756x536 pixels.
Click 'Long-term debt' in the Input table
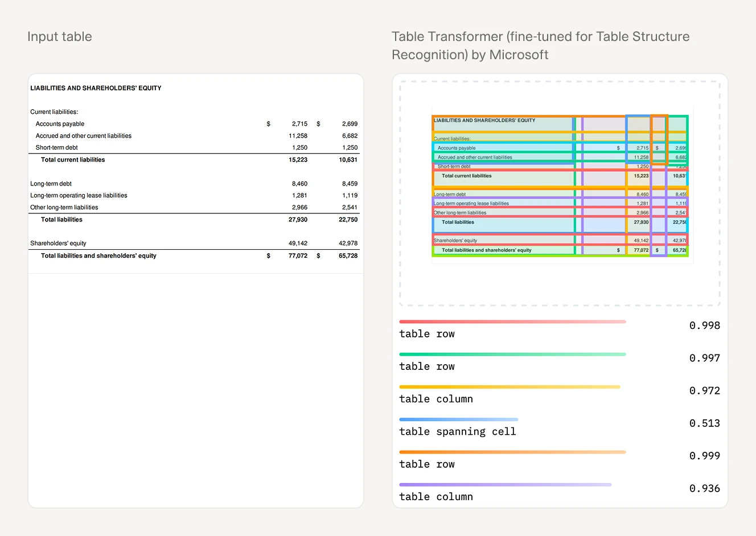[x=51, y=183]
